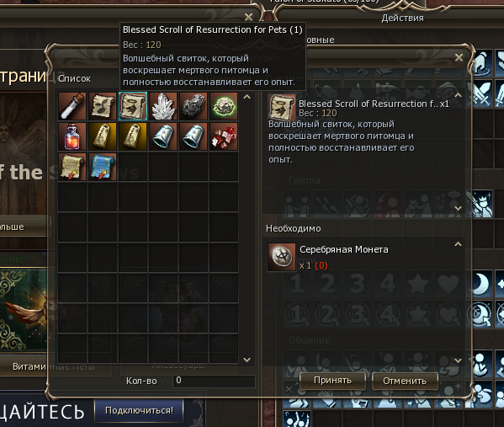Select the first golden talisman item

pos(103,136)
